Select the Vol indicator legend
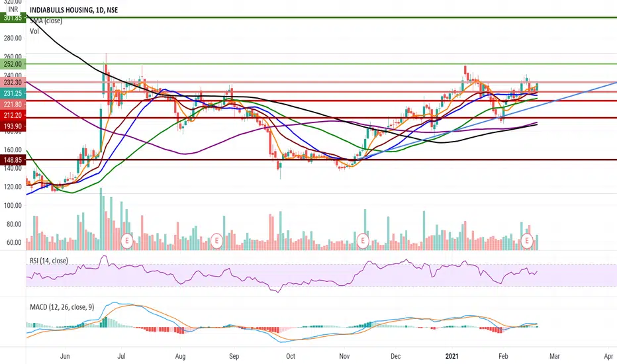 click(x=34, y=31)
